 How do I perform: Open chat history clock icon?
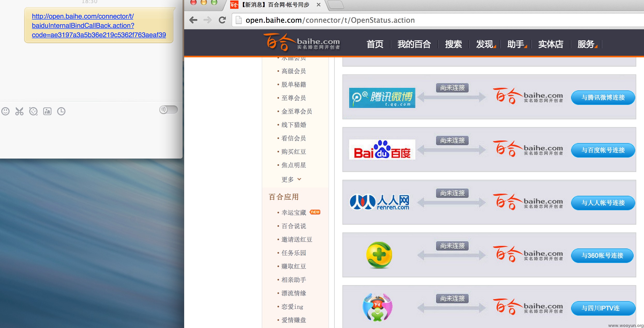pyautogui.click(x=61, y=111)
